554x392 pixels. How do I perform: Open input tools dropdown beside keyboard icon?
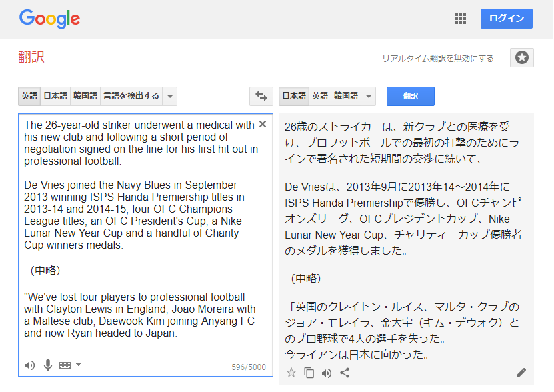coord(78,365)
